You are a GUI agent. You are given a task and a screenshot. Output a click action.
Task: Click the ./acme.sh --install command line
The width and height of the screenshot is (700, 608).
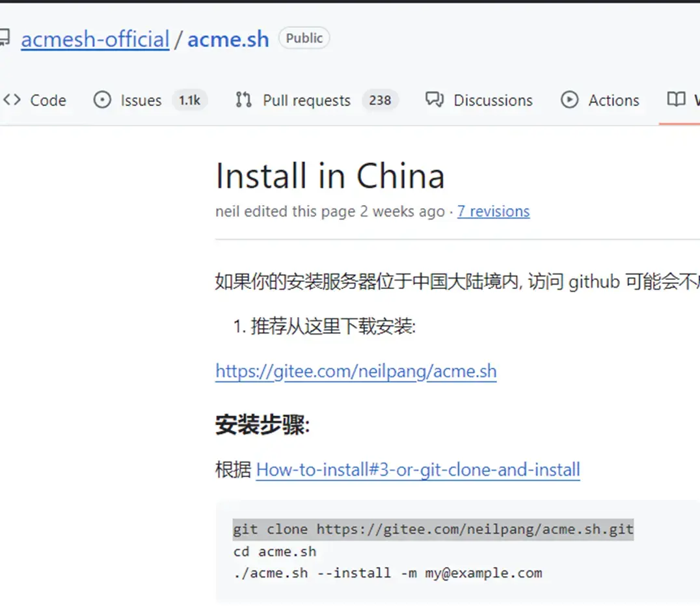(387, 573)
